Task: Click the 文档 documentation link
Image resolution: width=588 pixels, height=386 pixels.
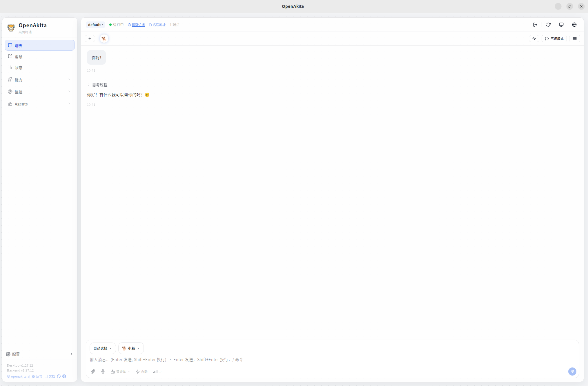Action: 50,376
